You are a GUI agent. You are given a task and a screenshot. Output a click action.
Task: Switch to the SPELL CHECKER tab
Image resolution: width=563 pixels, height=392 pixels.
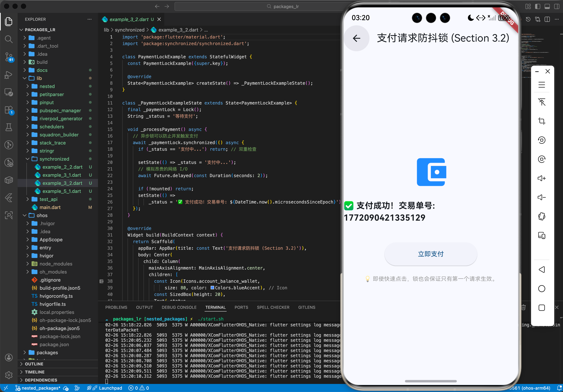point(273,307)
